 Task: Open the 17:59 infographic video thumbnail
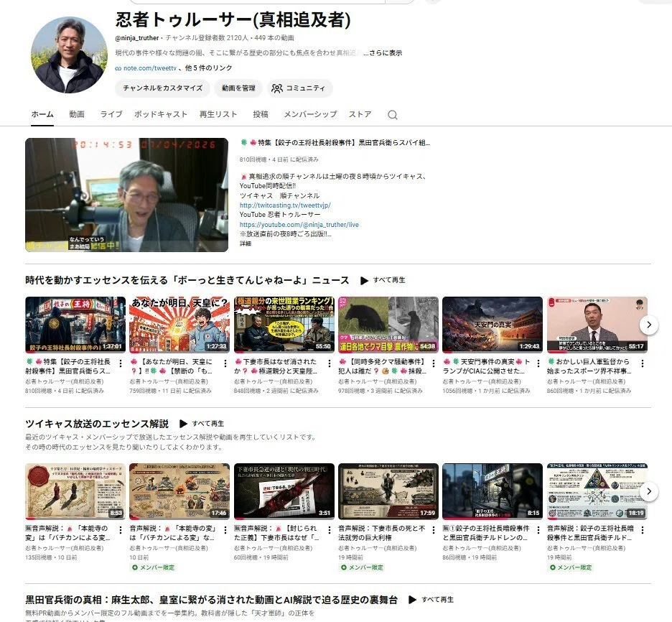tap(388, 491)
